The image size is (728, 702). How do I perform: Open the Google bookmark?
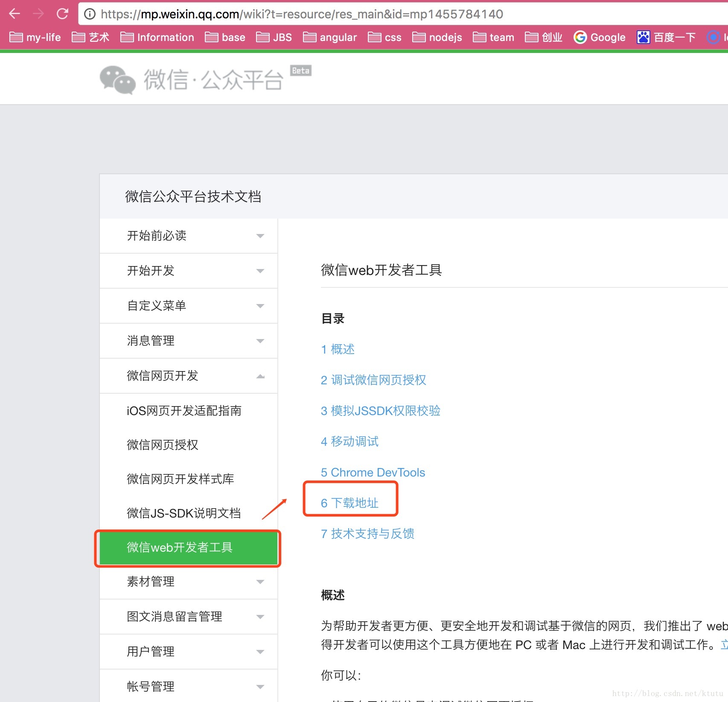pyautogui.click(x=600, y=38)
